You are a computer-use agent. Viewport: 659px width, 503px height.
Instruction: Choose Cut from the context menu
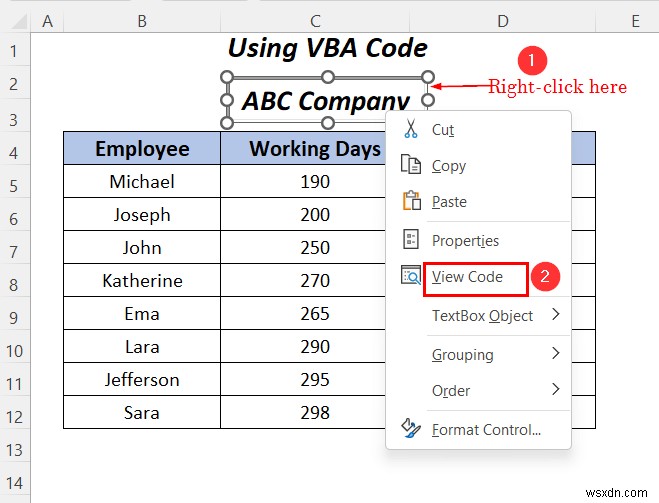(x=478, y=129)
